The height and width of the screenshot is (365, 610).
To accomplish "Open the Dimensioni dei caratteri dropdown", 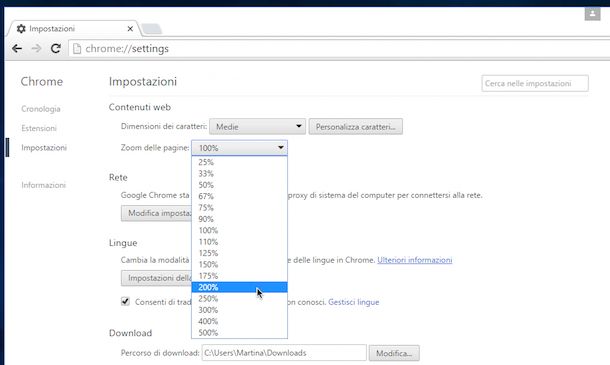I will click(x=258, y=126).
